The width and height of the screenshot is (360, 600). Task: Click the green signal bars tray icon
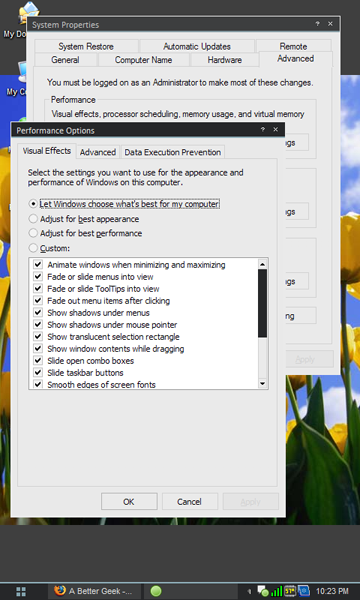coord(276,591)
